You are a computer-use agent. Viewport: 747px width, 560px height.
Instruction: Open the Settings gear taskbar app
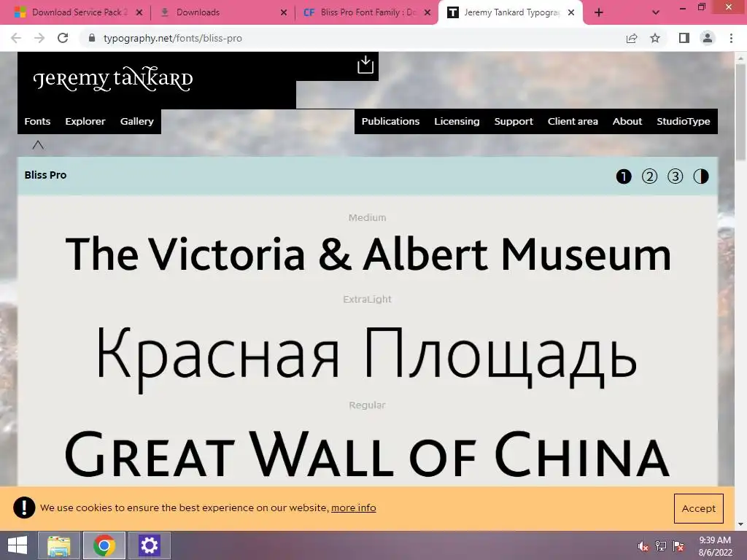tap(149, 545)
